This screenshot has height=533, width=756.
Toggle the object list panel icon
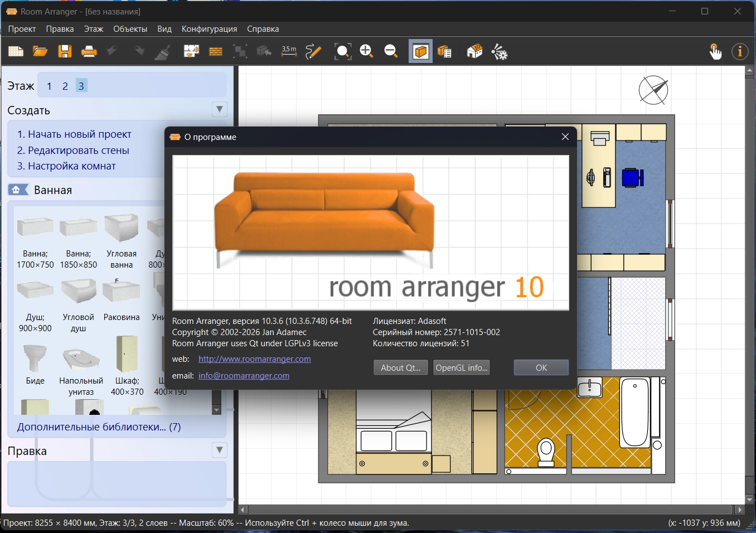point(444,52)
